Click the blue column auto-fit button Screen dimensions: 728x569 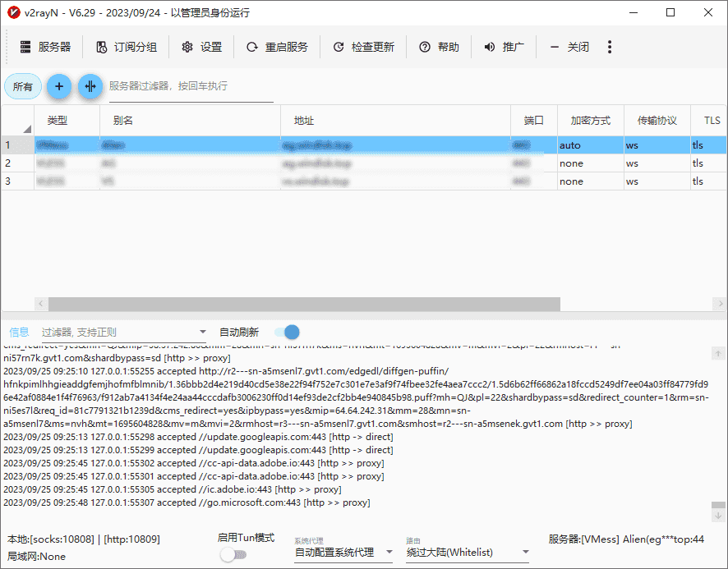[90, 86]
